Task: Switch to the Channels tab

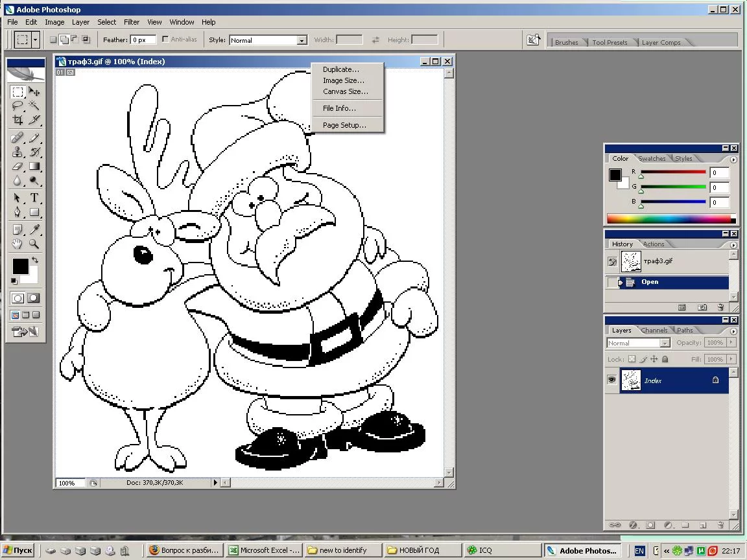Action: 654,330
